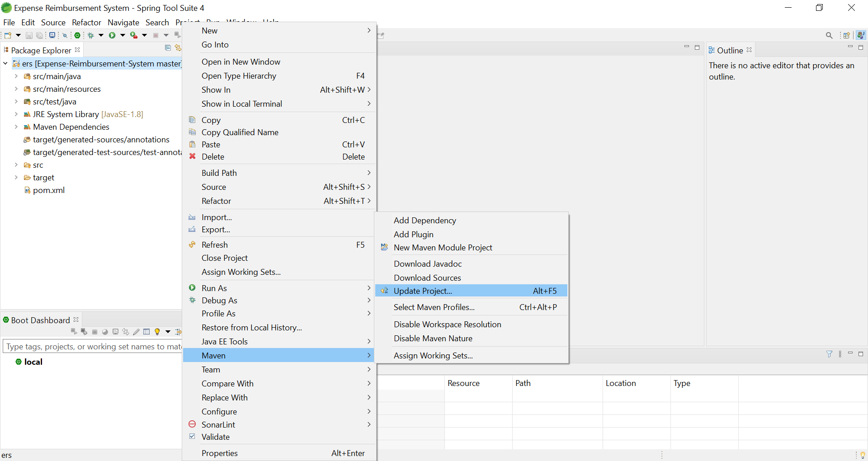The image size is (868, 461).
Task: Expand the src/main/java folder
Action: pos(16,76)
